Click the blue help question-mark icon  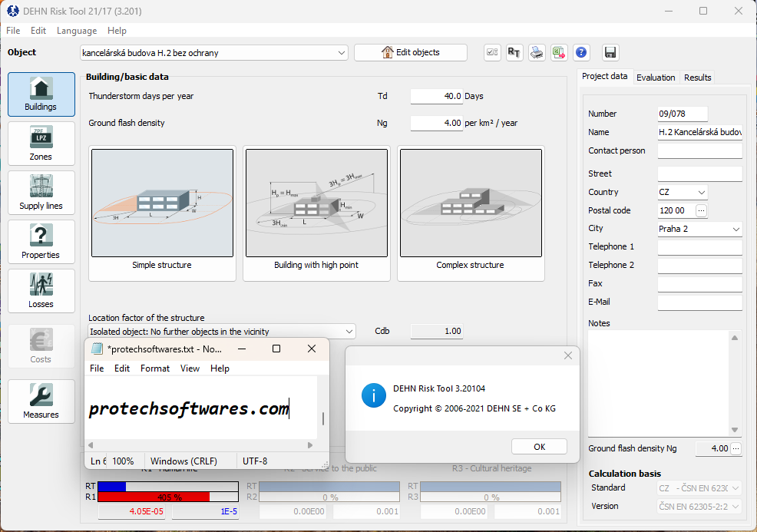pyautogui.click(x=581, y=52)
